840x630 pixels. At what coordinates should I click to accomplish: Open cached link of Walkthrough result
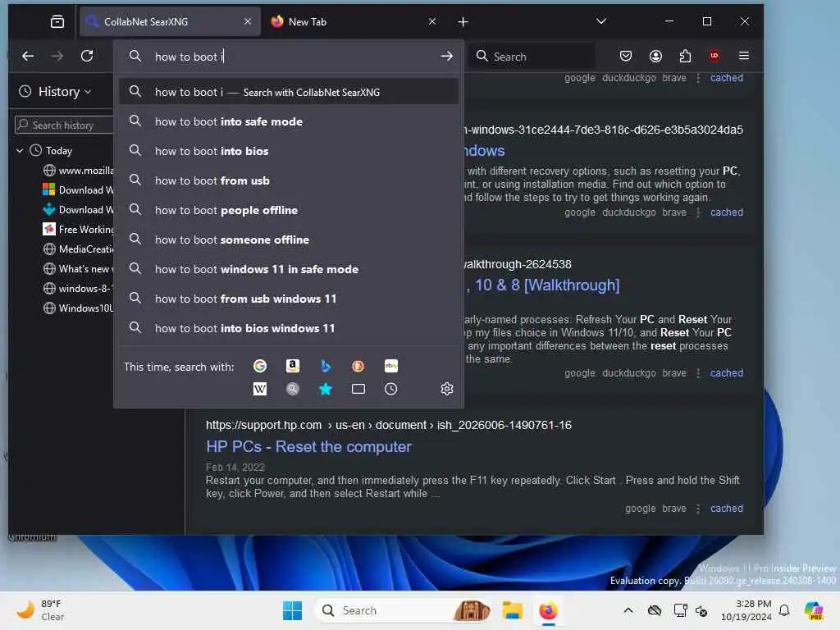point(727,373)
